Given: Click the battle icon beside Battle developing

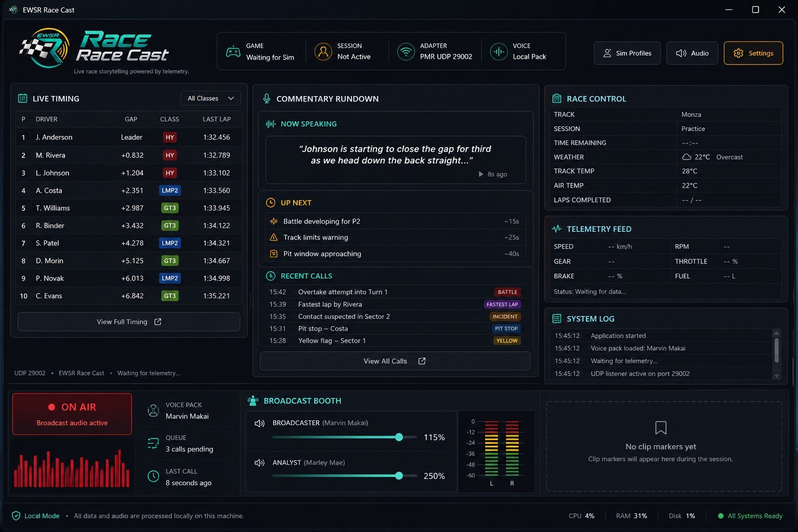Looking at the screenshot, I should 274,221.
